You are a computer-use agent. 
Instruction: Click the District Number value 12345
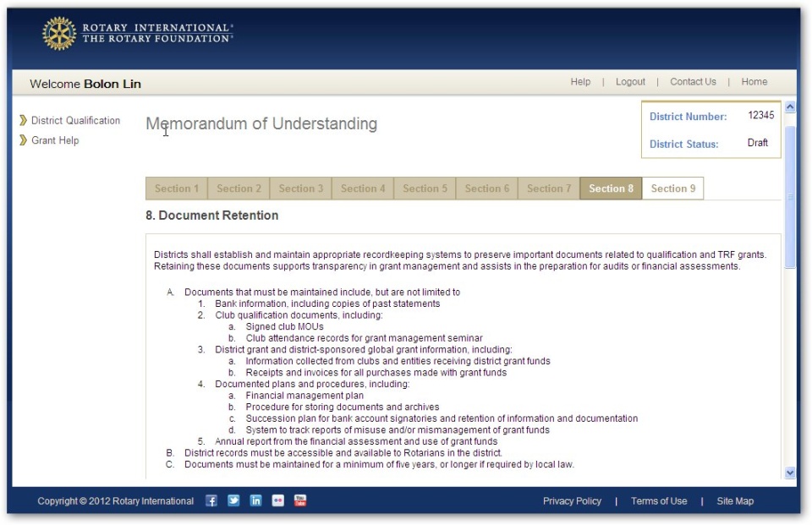(760, 116)
